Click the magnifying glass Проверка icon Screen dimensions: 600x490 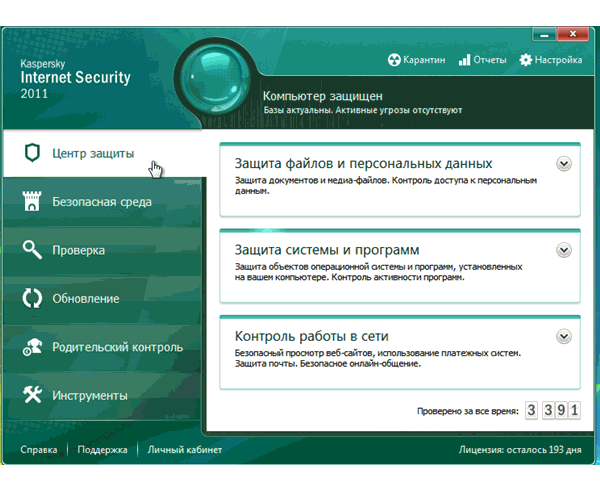click(x=32, y=250)
